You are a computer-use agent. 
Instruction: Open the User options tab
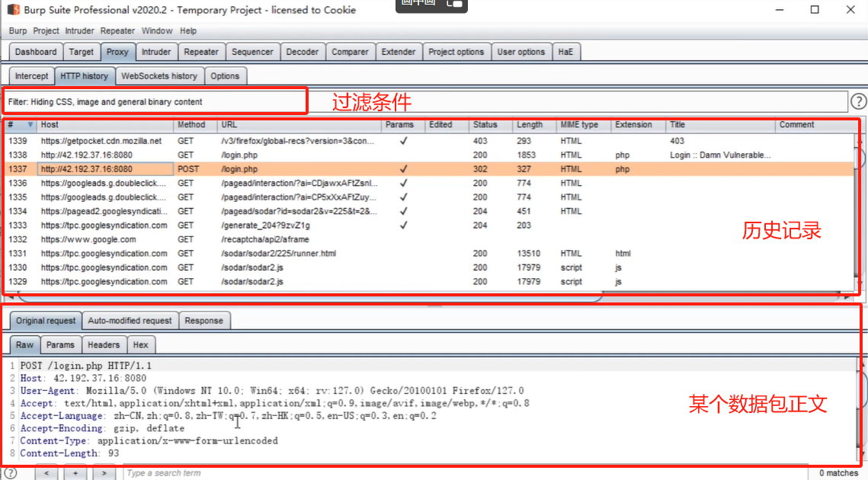(521, 52)
